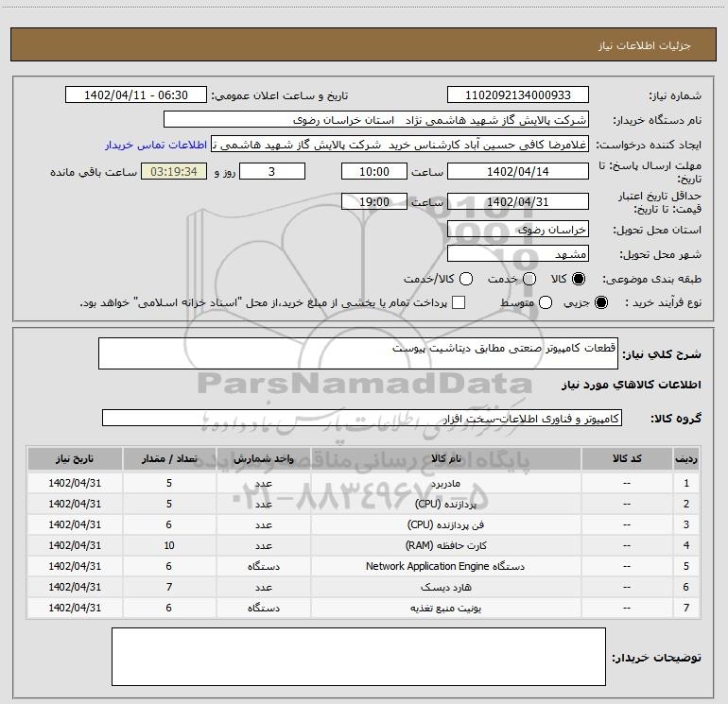The height and width of the screenshot is (704, 728).
Task: Select the کالا radio button
Action: tap(579, 279)
